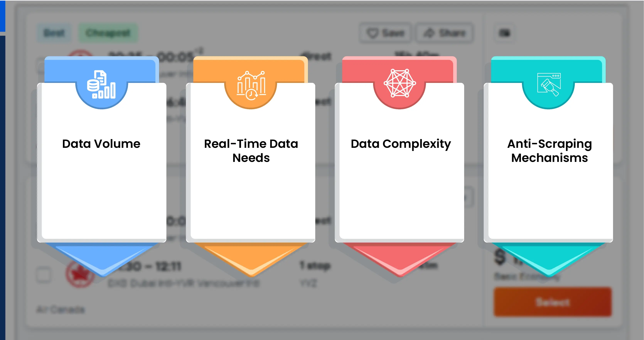The height and width of the screenshot is (340, 644).
Task: Click the Air Canada airline label
Action: (x=61, y=310)
